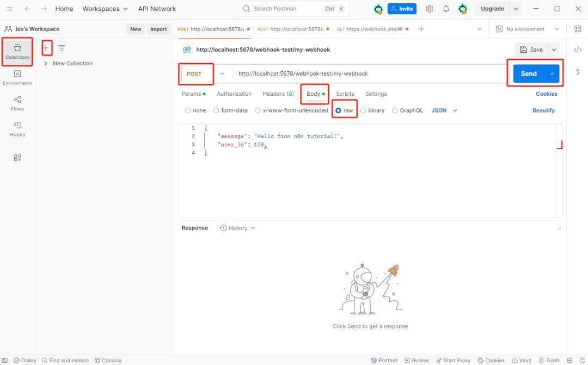Open the GET webhook.site request tab

pyautogui.click(x=372, y=29)
